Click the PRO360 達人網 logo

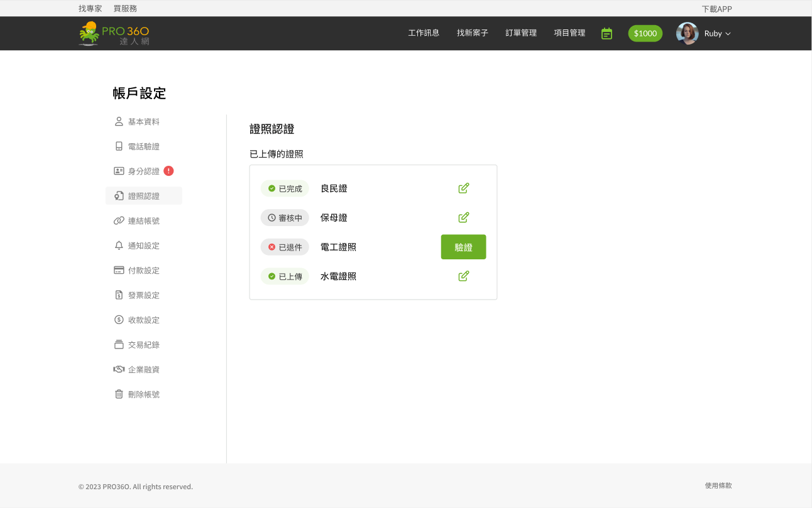(114, 33)
